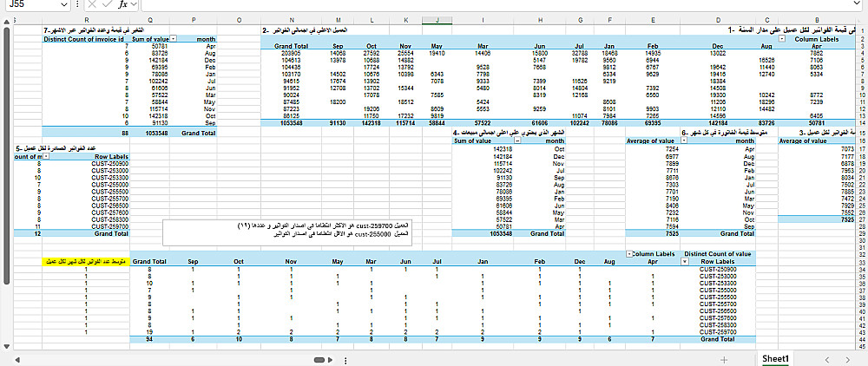
Task: Click the 203905 value in table 2
Action: pos(291,53)
